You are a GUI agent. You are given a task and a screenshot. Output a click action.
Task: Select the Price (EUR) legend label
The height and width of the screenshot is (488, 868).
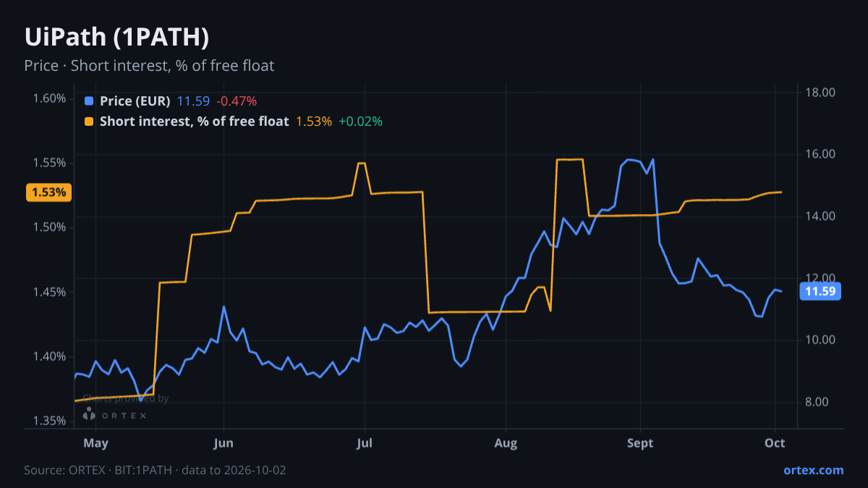coord(135,101)
